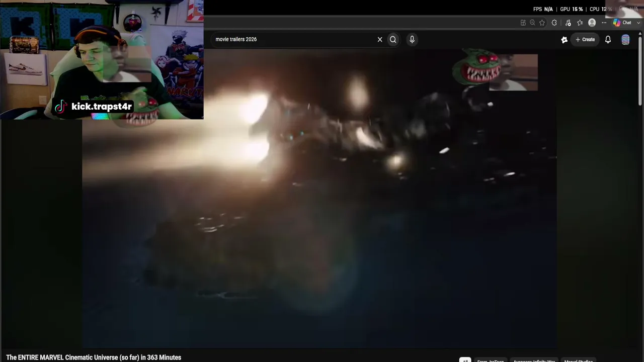Expand the chevron next to Copilot Chat

(638, 23)
